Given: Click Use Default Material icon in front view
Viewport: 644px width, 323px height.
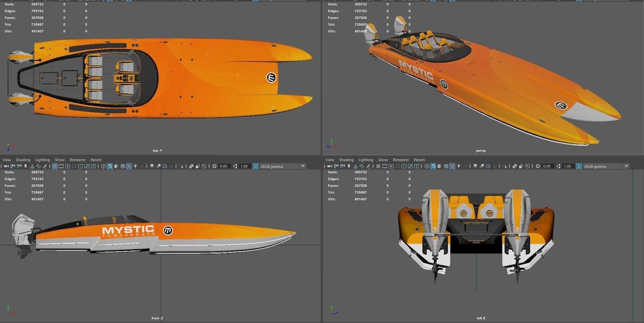Looking at the screenshot, I should pos(116,166).
